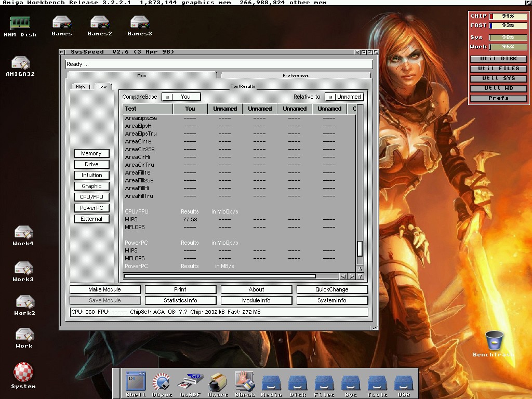532x399 pixels.
Task: Open the Util WB panel button
Action: coord(498,88)
